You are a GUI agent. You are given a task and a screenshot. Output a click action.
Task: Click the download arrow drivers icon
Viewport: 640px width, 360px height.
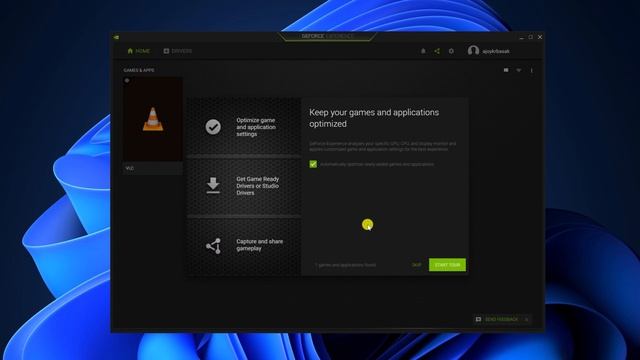tap(213, 186)
